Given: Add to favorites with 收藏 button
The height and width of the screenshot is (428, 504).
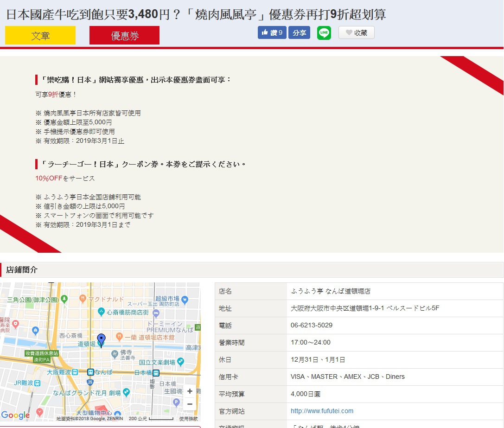Looking at the screenshot, I should pos(357,32).
